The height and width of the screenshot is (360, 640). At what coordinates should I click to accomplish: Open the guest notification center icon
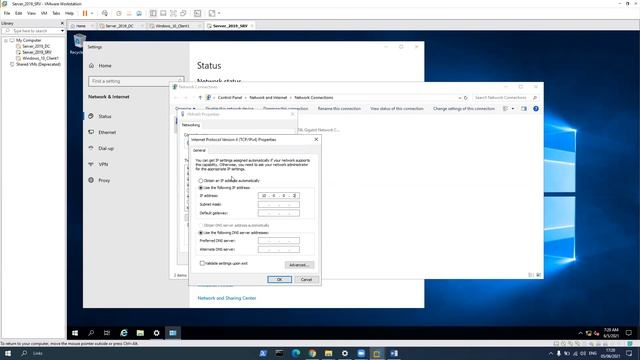click(629, 333)
